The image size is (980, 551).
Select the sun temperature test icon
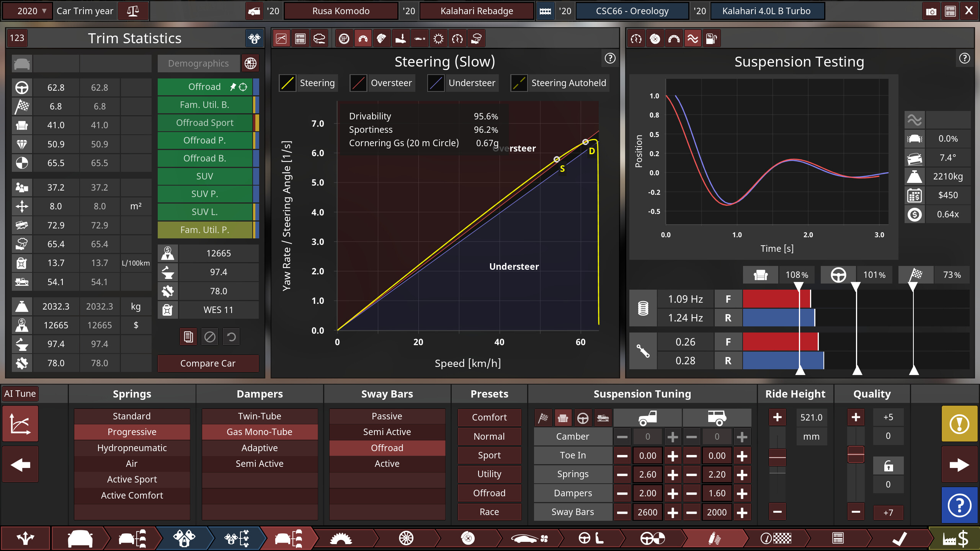(438, 38)
